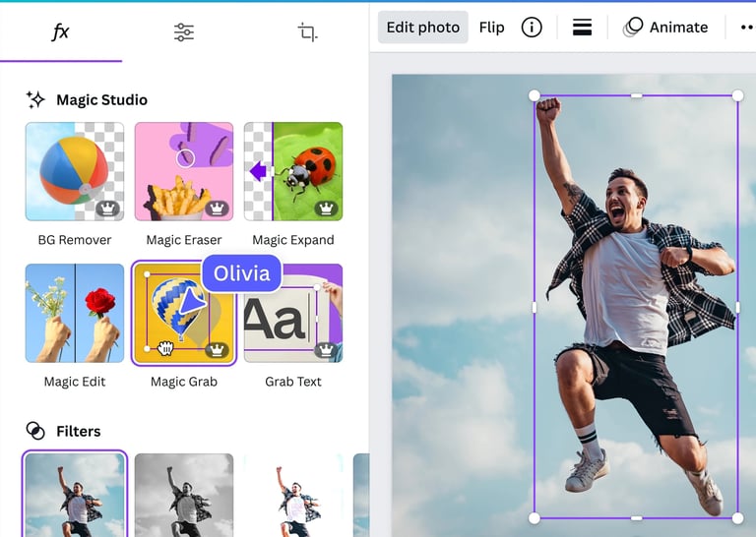Click the Filters heading
The height and width of the screenshot is (537, 756).
tap(78, 431)
